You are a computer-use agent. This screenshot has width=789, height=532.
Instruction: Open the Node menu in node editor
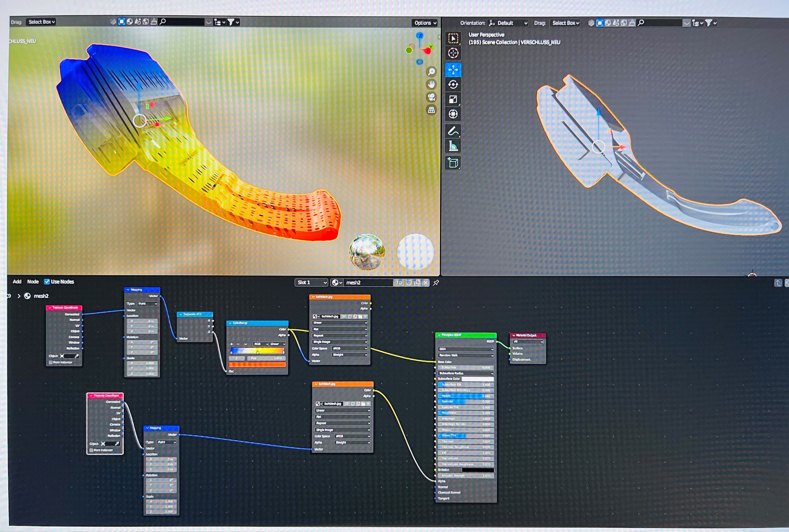click(x=33, y=282)
